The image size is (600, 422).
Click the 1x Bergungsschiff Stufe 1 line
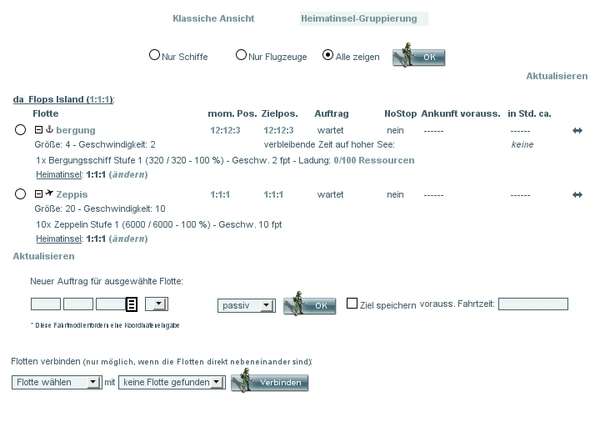(x=225, y=160)
